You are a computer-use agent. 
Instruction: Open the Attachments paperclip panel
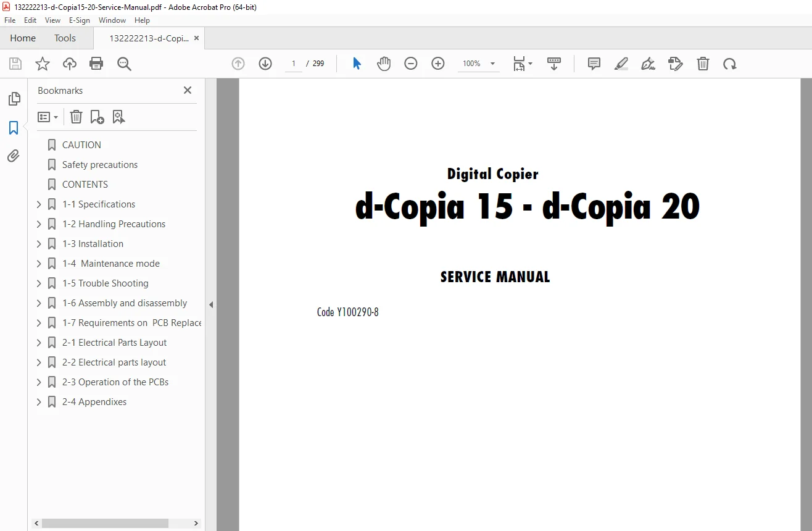click(x=14, y=156)
